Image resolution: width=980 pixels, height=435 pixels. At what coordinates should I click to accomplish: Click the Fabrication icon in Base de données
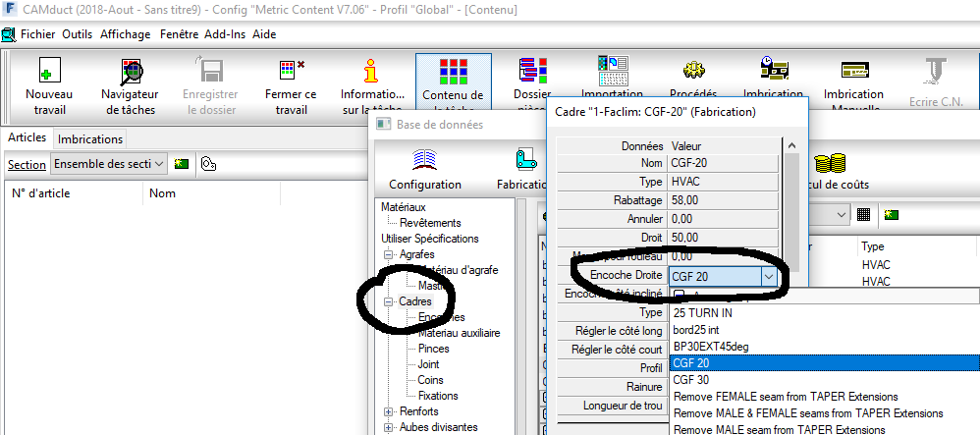click(526, 161)
